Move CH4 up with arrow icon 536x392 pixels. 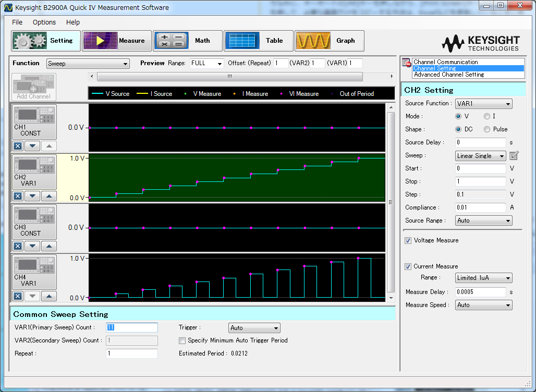48,296
